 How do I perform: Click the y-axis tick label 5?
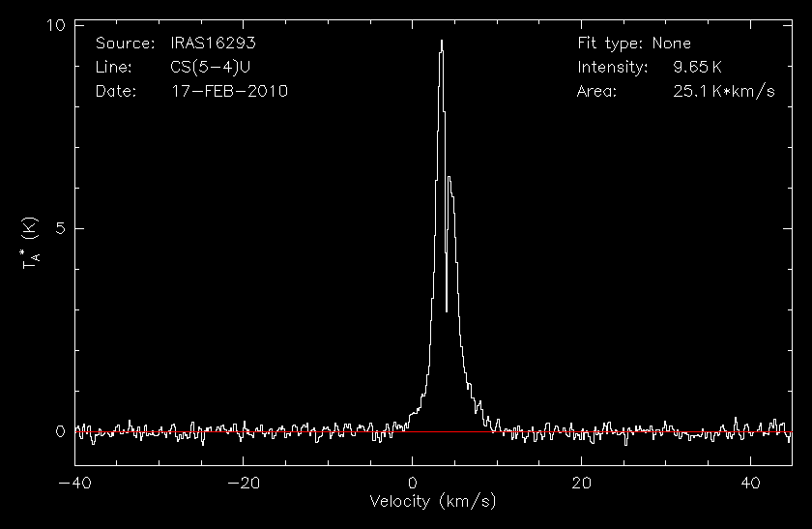point(60,228)
